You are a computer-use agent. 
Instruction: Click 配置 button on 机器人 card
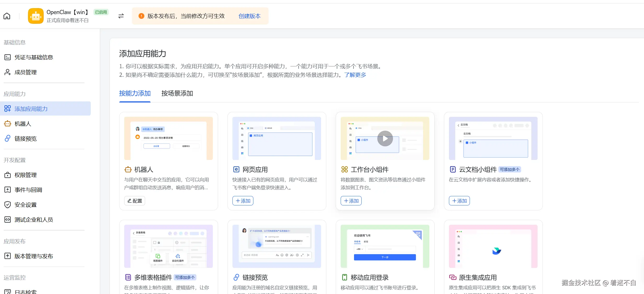coord(135,201)
